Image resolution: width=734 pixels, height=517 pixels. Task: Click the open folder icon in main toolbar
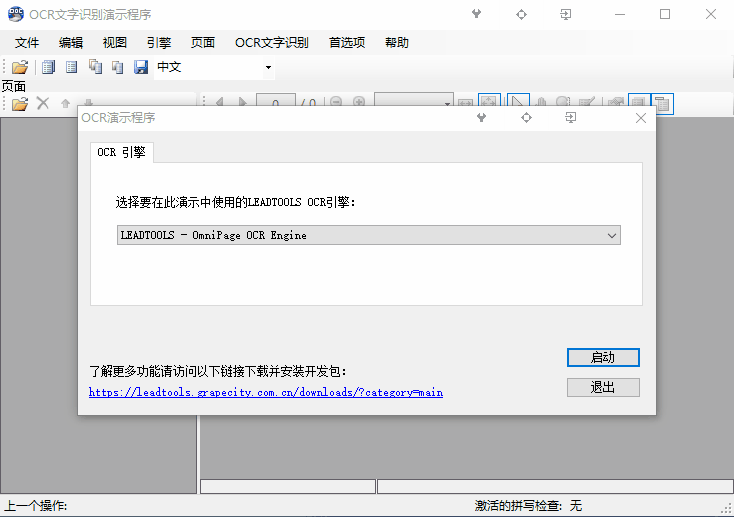(x=20, y=67)
